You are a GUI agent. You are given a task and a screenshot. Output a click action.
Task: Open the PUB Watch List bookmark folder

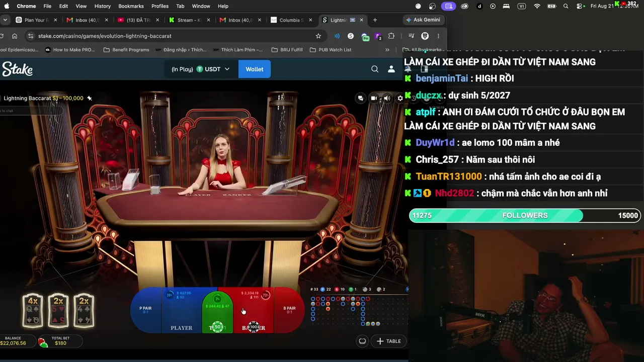pos(331,50)
